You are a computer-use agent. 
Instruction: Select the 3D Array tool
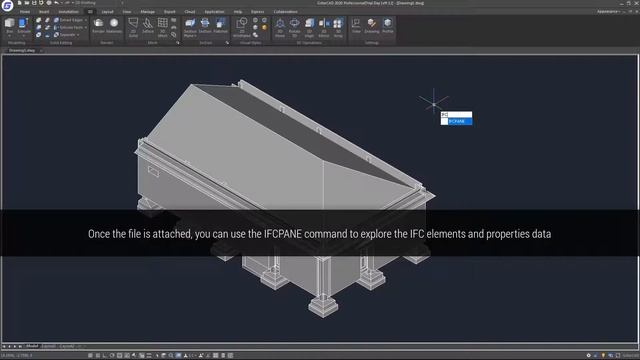tap(338, 27)
